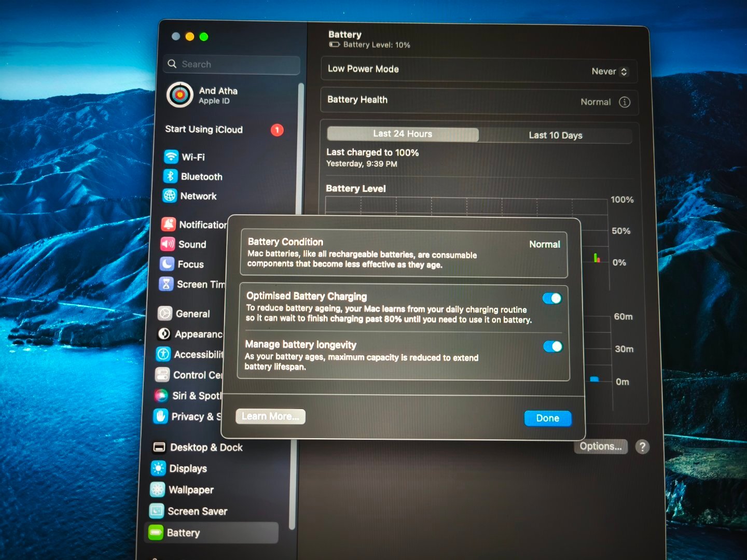Click Battery Health info icon
Screen dimensions: 747x560
pyautogui.click(x=625, y=102)
